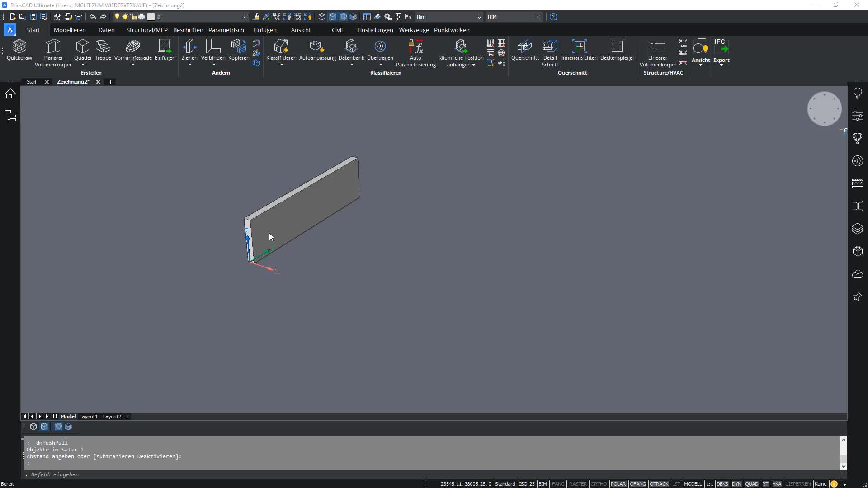This screenshot has width=868, height=488.
Task: Click the command line scrollbar
Action: point(843,453)
